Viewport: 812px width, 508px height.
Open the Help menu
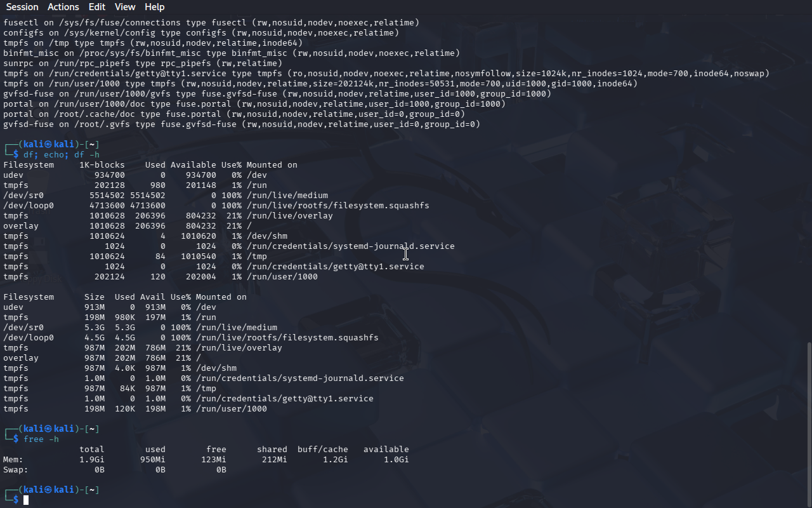154,7
